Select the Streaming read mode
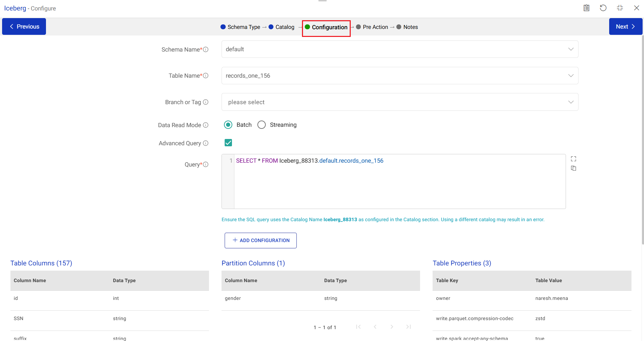Viewport: 644px width, 341px height. coord(262,125)
